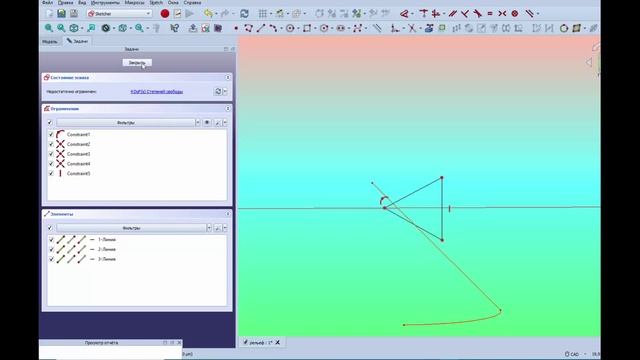This screenshot has height=360, width=640.
Task: Open the elements Фильтры dropdown arrow
Action: click(x=209, y=228)
